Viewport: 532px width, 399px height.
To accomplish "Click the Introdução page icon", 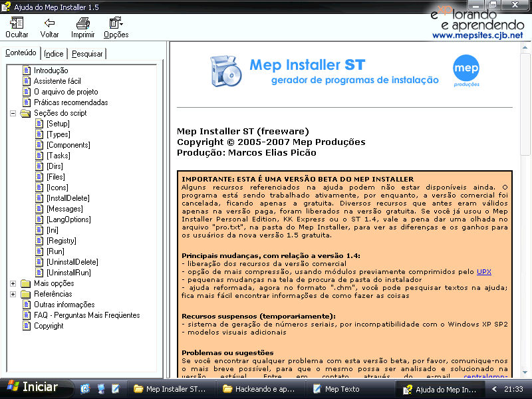I will [x=27, y=70].
